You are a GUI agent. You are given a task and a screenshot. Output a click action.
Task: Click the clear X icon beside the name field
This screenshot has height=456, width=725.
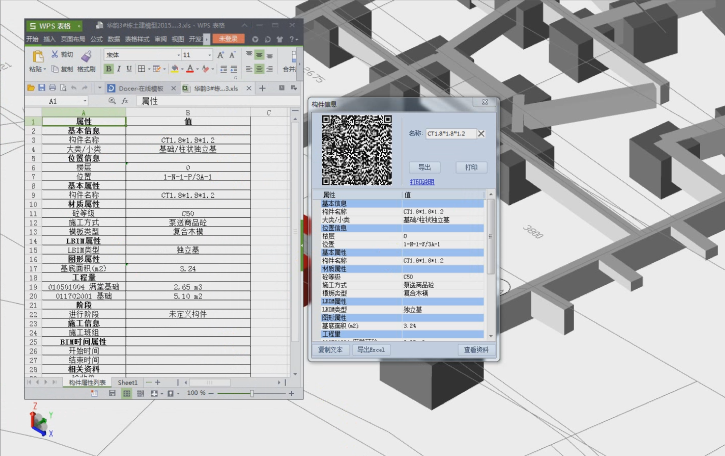click(x=481, y=133)
